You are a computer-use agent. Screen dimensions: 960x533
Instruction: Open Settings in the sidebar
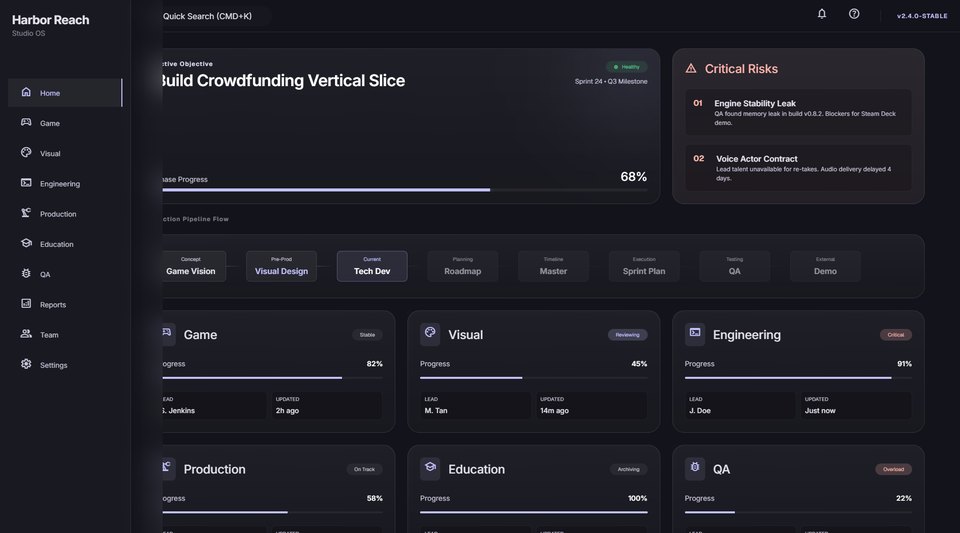(x=66, y=365)
